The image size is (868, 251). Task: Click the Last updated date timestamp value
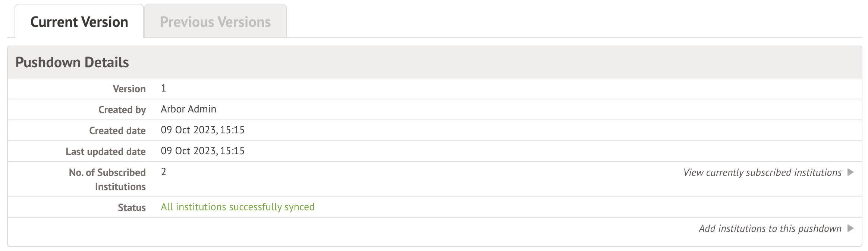pos(202,151)
